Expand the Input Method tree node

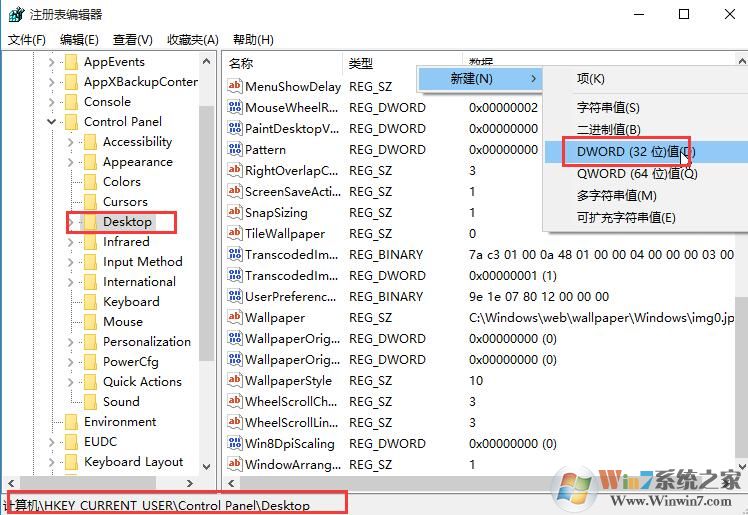71,262
